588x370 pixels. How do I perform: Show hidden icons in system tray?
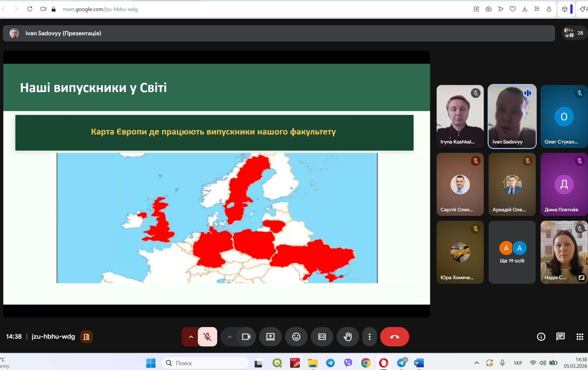476,363
